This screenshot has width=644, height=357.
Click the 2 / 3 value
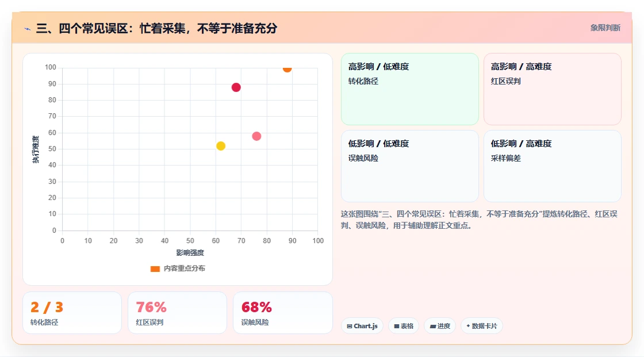(x=47, y=308)
